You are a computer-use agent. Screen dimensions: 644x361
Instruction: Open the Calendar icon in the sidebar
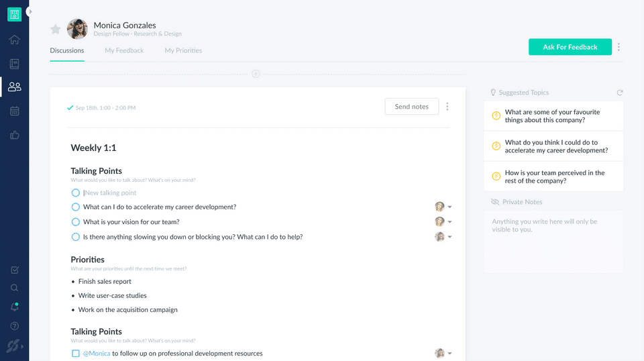coord(15,111)
